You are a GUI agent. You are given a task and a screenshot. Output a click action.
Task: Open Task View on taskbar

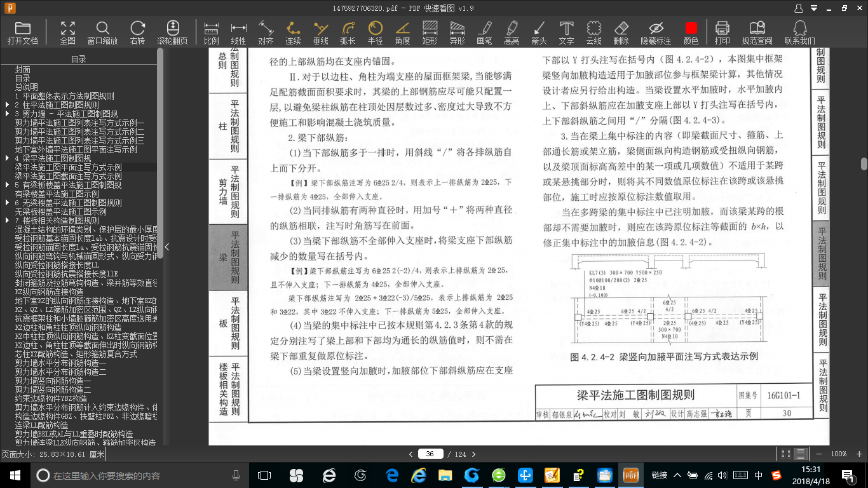(x=264, y=475)
